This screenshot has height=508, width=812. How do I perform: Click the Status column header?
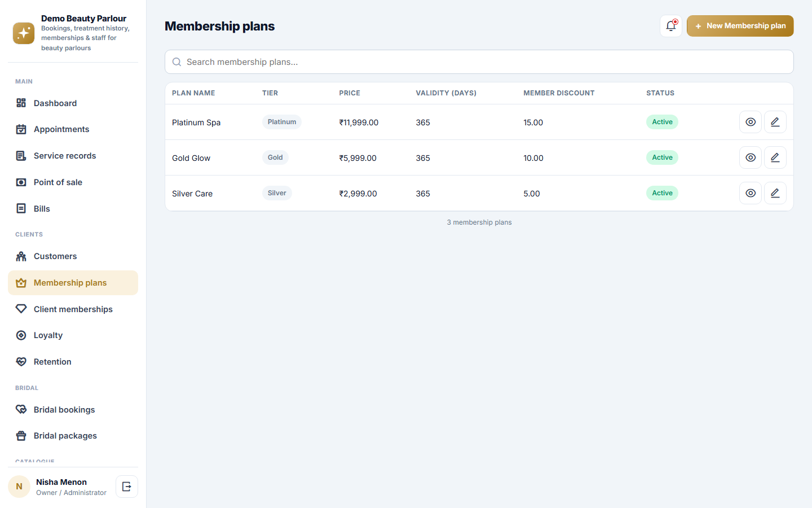coord(660,93)
